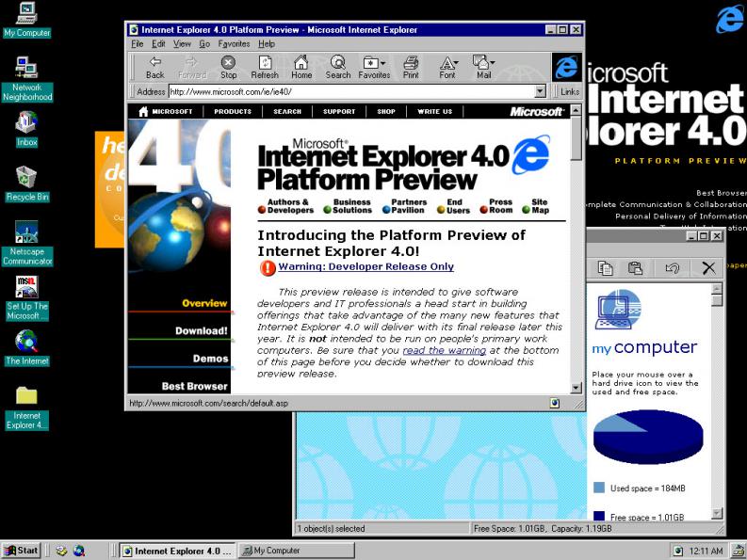Click SUPPORT in the Microsoft nav bar

pos(339,111)
